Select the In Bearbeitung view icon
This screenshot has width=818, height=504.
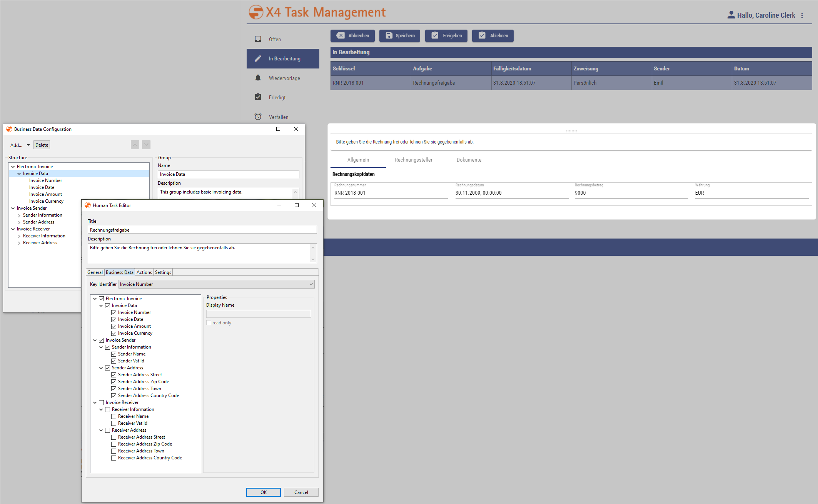click(258, 58)
